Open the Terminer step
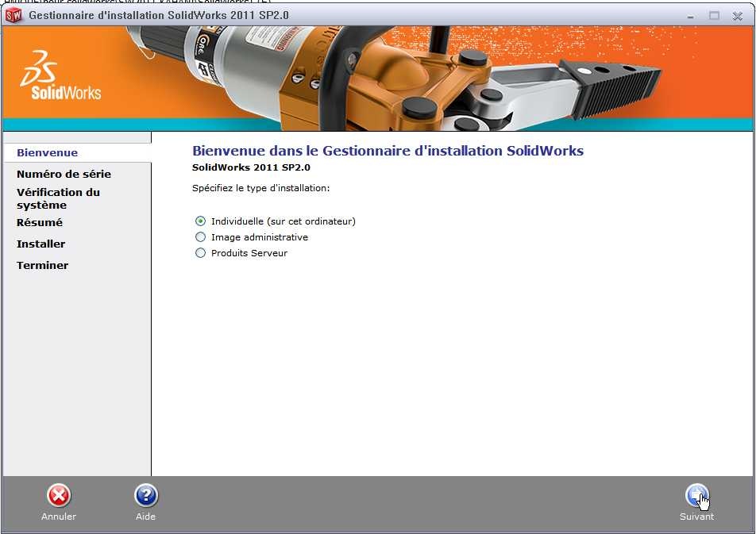This screenshot has width=756, height=534. (42, 265)
